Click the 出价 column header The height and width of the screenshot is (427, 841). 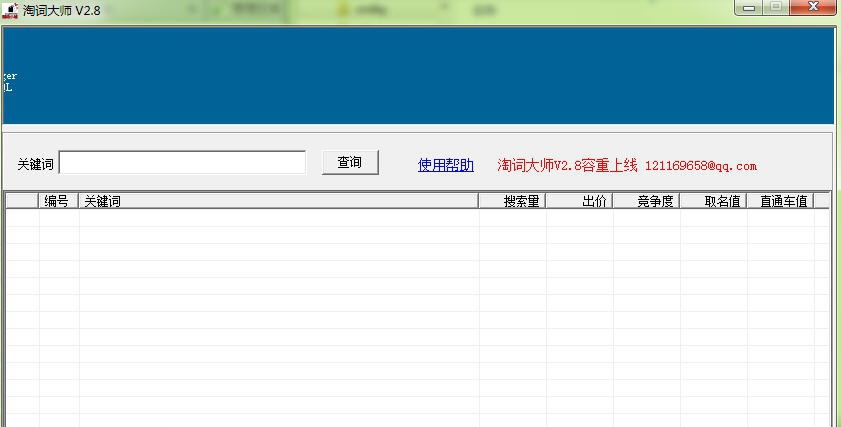[x=579, y=201]
